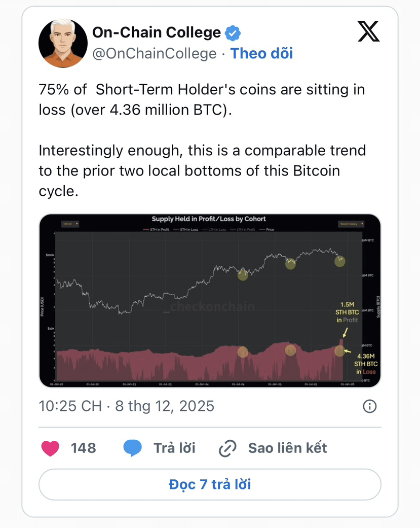Toggle the STH in Loss legend entry
This screenshot has width=420, height=528.
point(189,230)
